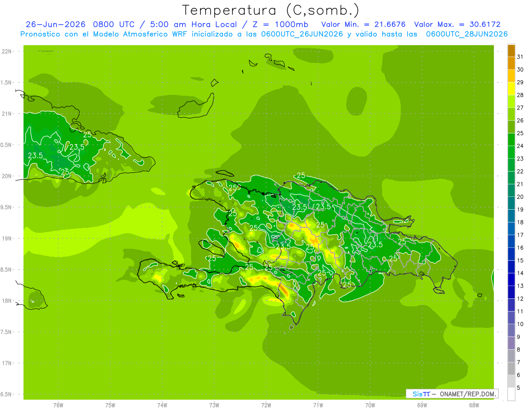Click the "75W" longitude label
This screenshot has width=532, height=411.
[110, 405]
